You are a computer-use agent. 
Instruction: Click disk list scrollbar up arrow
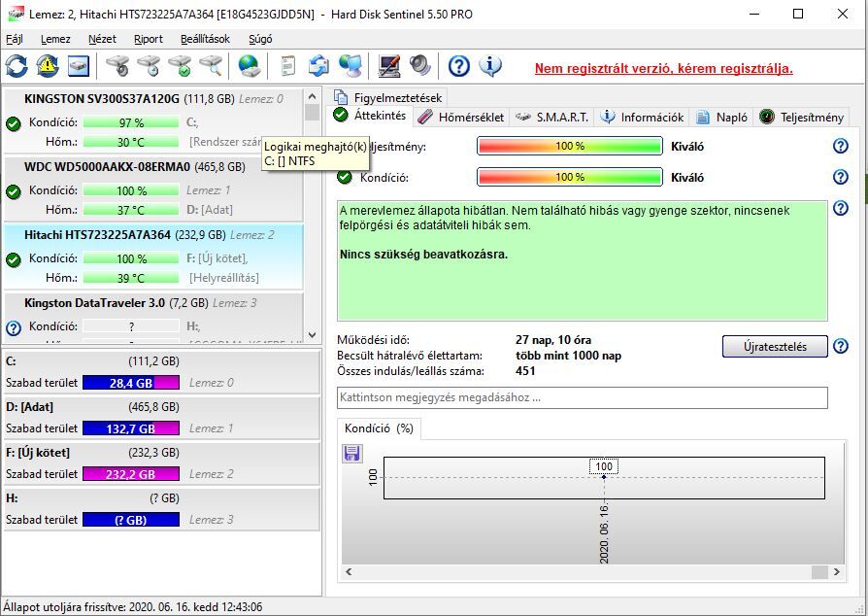(x=313, y=96)
